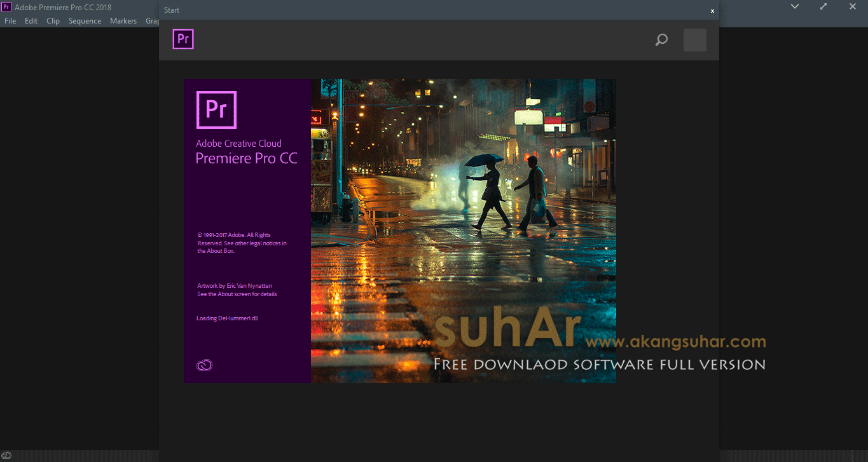868x462 pixels.
Task: Click the "Adobe Creative Cloud" splash text
Action: 238,144
